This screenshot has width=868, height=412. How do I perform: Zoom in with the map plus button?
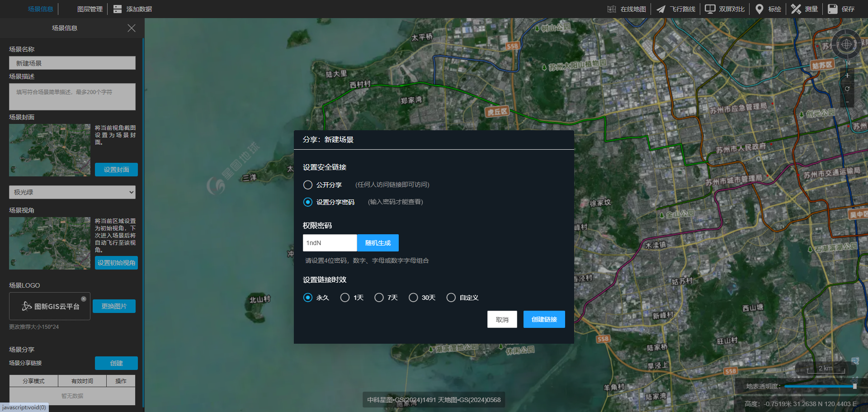[x=847, y=76]
